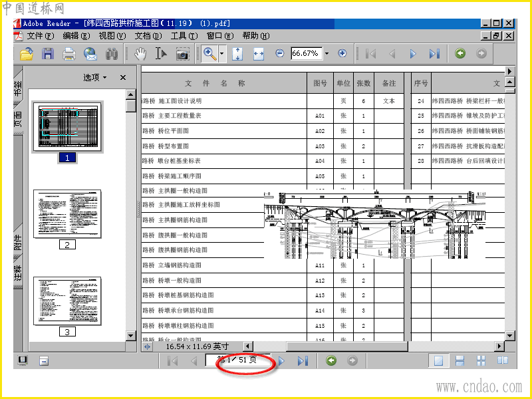
Task: Click the page number field 1/51
Action: pos(237,360)
